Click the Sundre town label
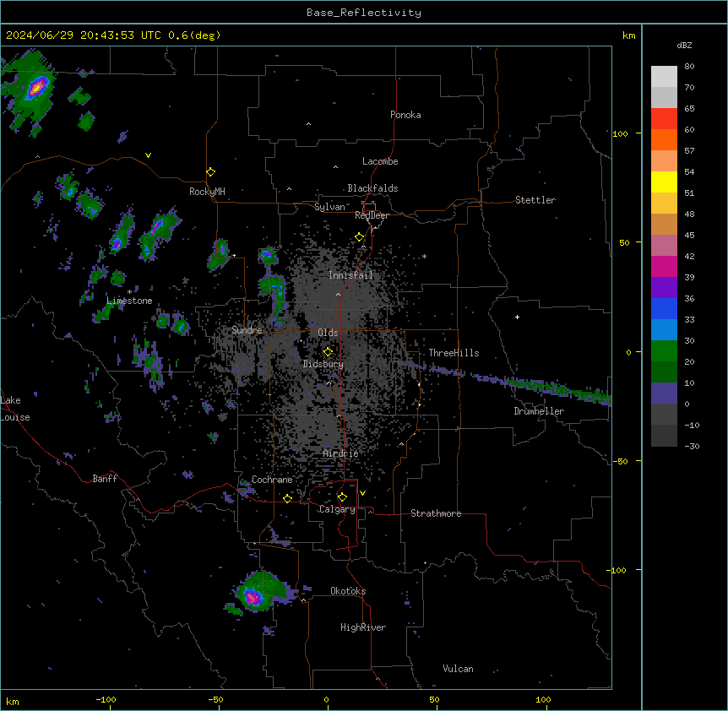The height and width of the screenshot is (711, 728). pyautogui.click(x=247, y=330)
